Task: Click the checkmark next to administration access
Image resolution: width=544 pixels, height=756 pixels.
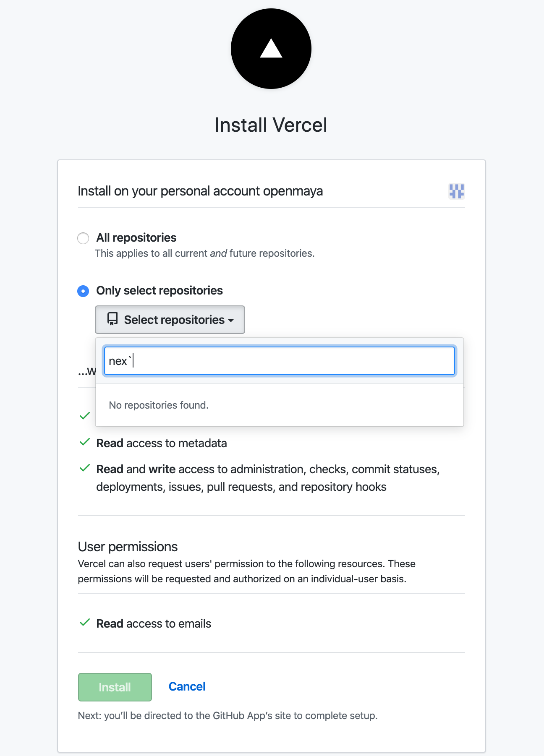Action: click(x=85, y=468)
